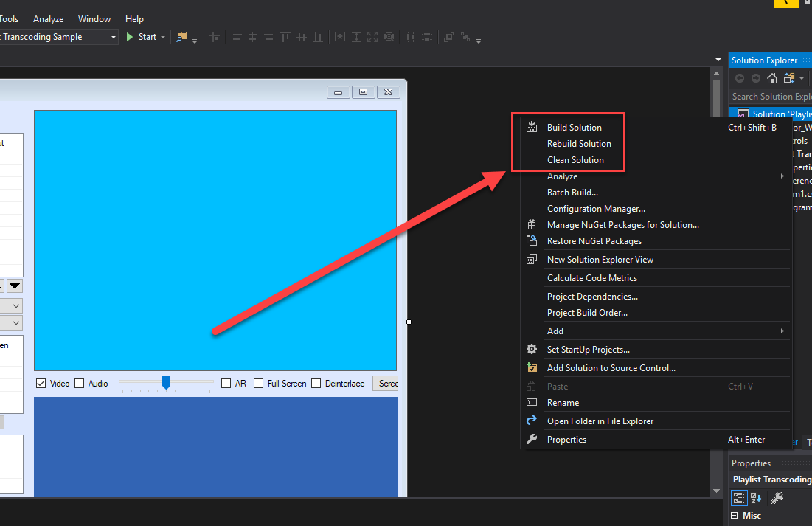Expand the Add submenu in context menu

tap(782, 331)
